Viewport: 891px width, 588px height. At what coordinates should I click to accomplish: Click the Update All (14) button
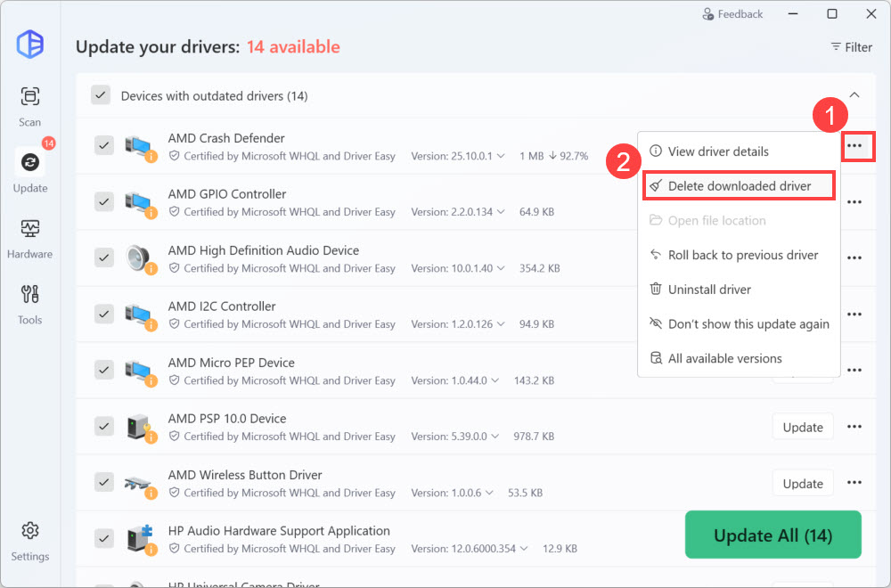click(772, 535)
